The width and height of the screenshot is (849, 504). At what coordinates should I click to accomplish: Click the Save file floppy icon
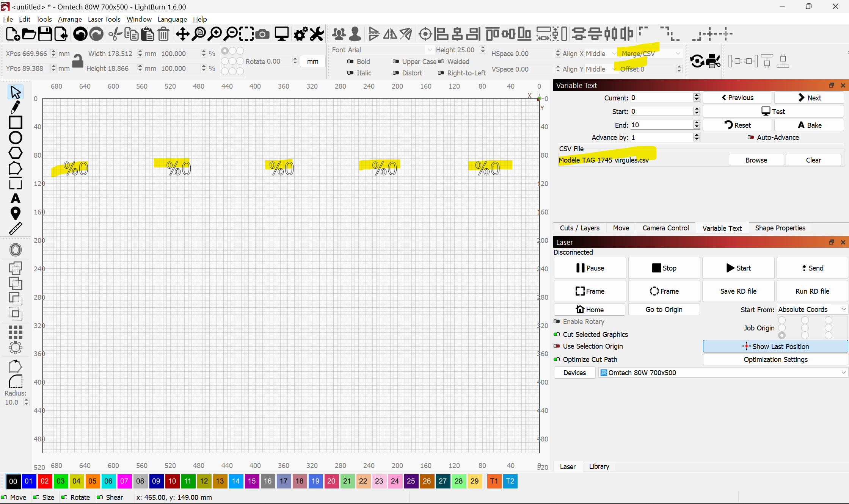[45, 34]
